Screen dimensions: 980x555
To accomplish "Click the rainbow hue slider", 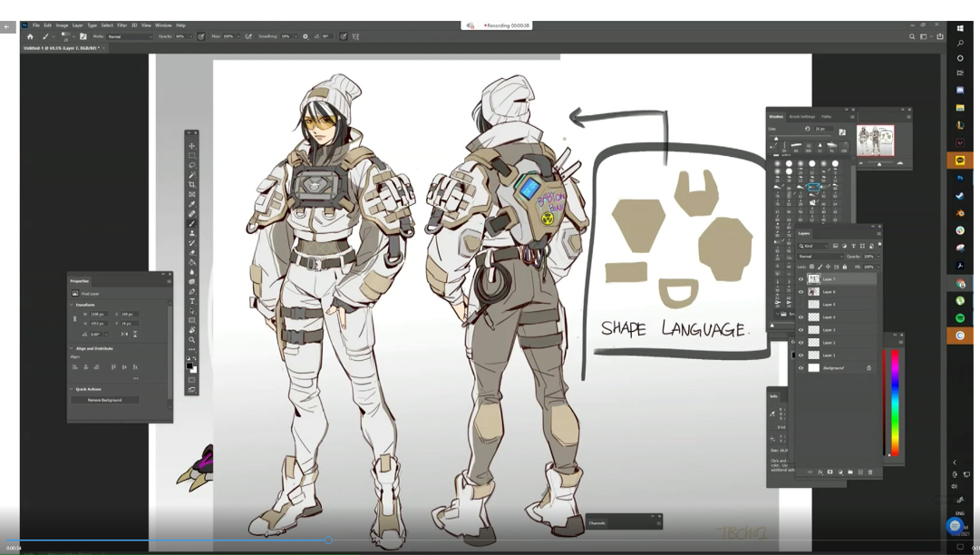I will pos(895,403).
